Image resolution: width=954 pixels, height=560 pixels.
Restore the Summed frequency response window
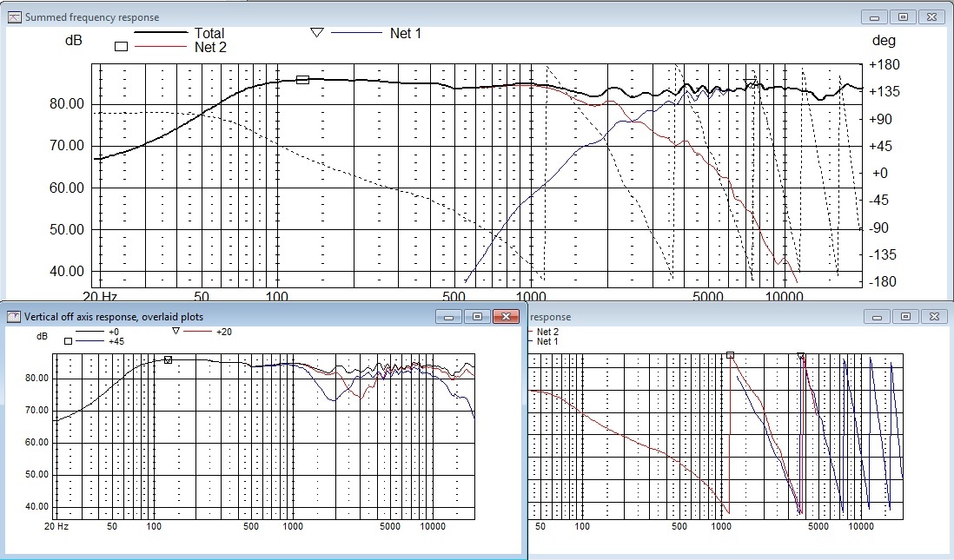[903, 17]
